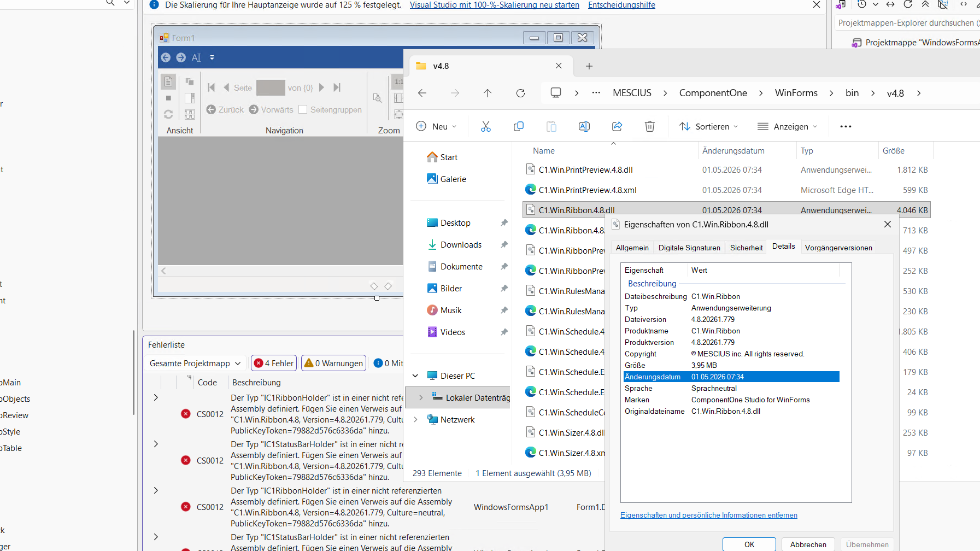The height and width of the screenshot is (551, 980).
Task: Click the Vorwärts button in Form1 Navigation
Action: click(x=271, y=109)
